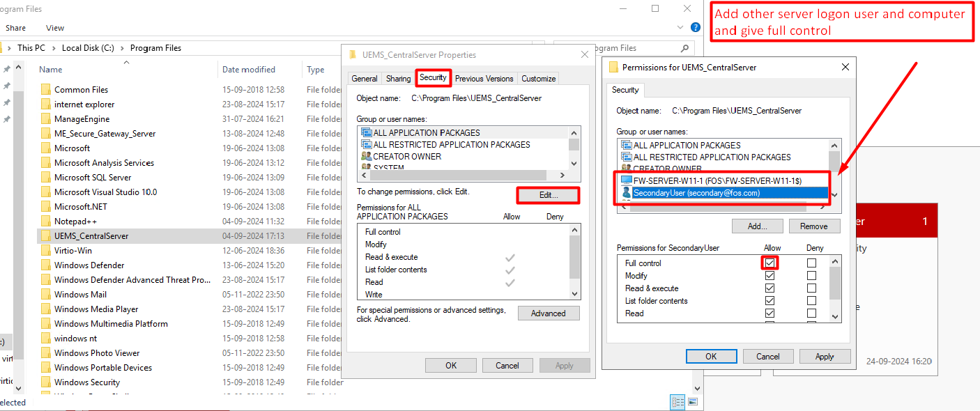This screenshot has height=411, width=980.
Task: Click the Help question mark icon
Action: (695, 27)
